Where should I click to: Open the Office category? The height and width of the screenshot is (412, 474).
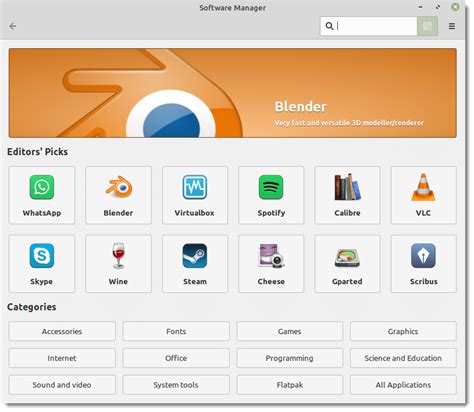pyautogui.click(x=176, y=358)
